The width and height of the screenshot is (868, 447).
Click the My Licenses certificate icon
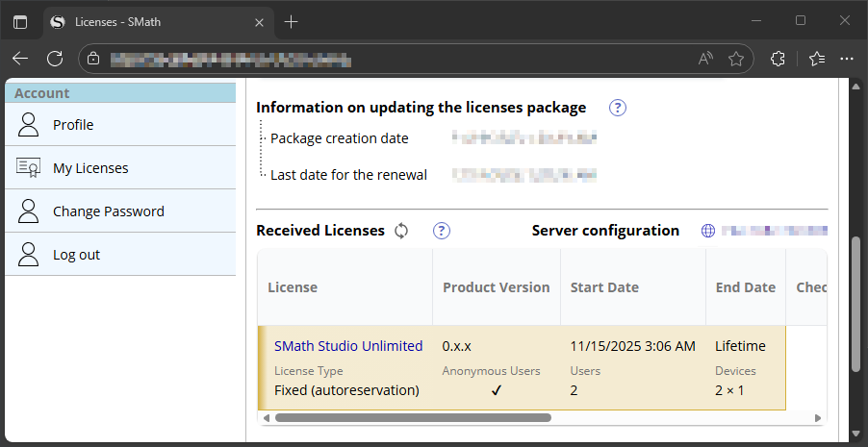click(x=28, y=167)
